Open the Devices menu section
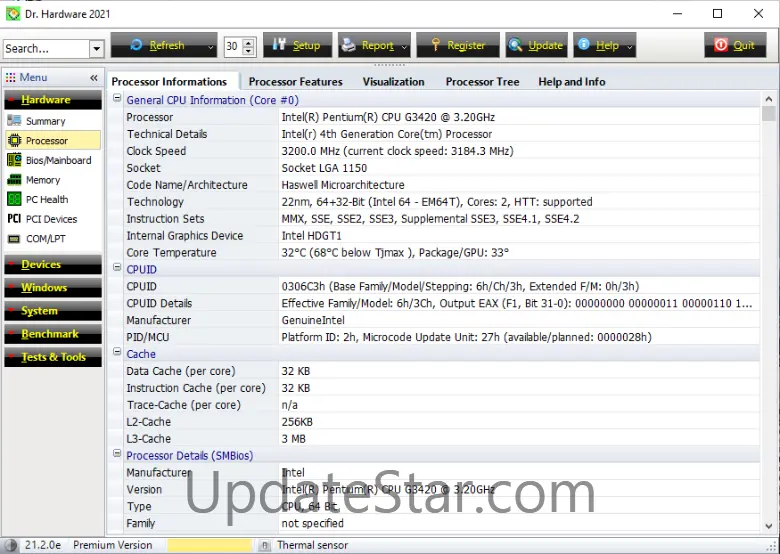The image size is (780, 554). point(53,265)
